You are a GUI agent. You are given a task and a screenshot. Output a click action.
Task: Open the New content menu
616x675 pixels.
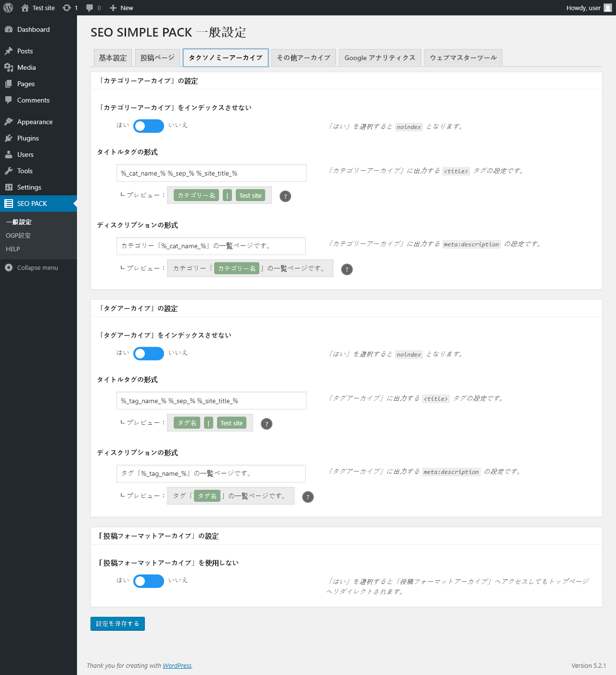coord(121,8)
